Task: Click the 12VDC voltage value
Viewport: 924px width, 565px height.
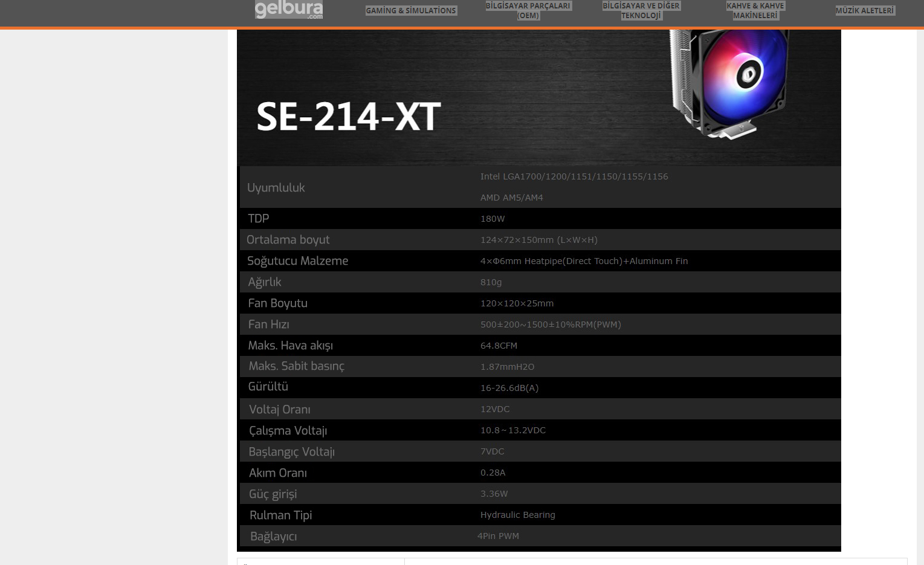Action: (x=496, y=409)
